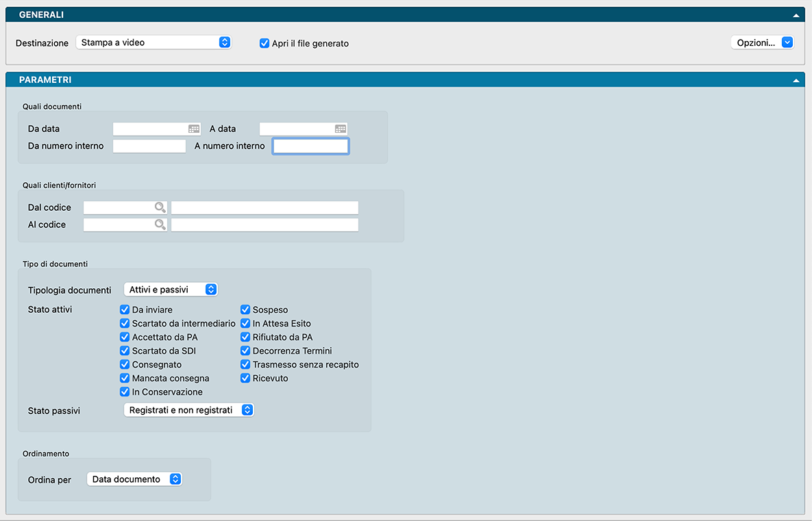
Task: Click the Opzioni... button
Action: pos(761,42)
